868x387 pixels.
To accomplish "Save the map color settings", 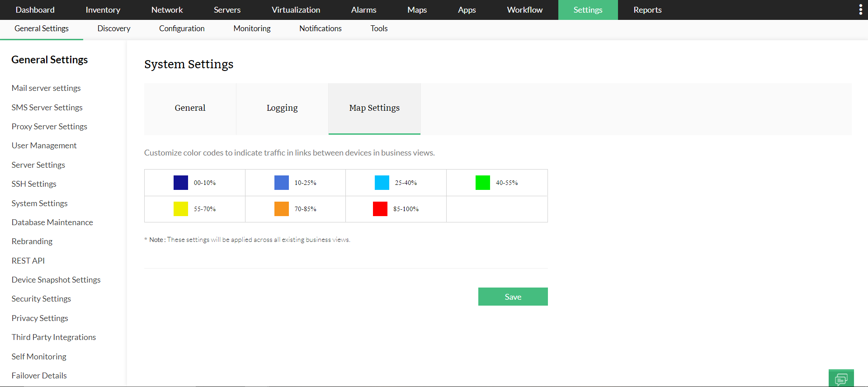I will pos(513,297).
